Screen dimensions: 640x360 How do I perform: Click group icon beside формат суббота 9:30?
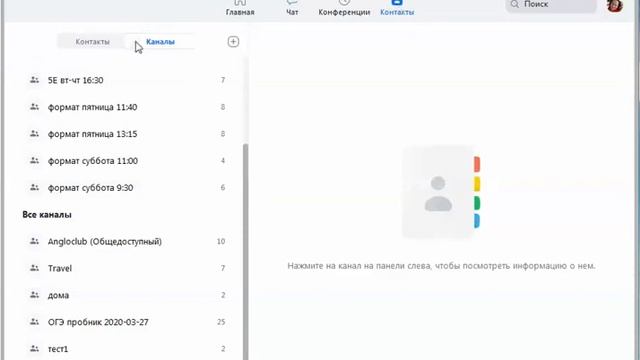point(35,187)
